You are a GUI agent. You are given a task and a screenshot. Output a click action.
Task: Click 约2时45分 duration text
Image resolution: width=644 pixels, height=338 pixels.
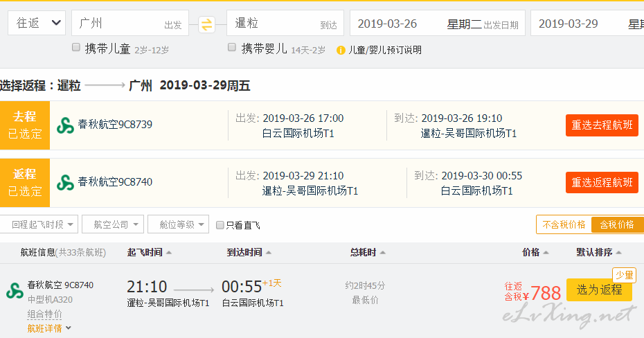tap(365, 285)
